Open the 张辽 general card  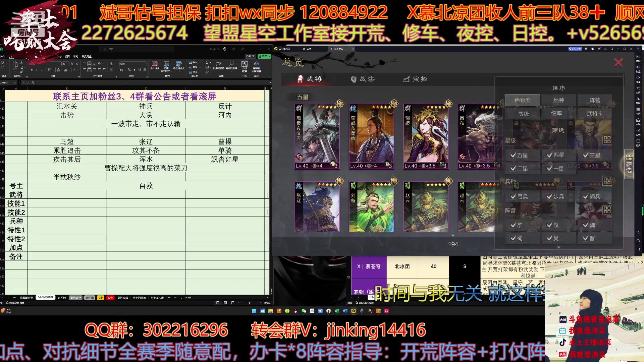[x=317, y=207]
